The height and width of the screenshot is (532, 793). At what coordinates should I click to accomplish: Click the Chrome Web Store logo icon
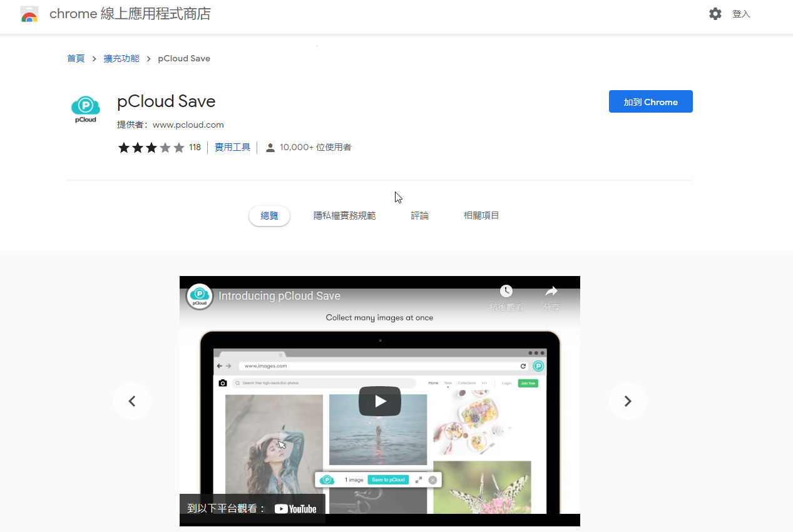29,14
